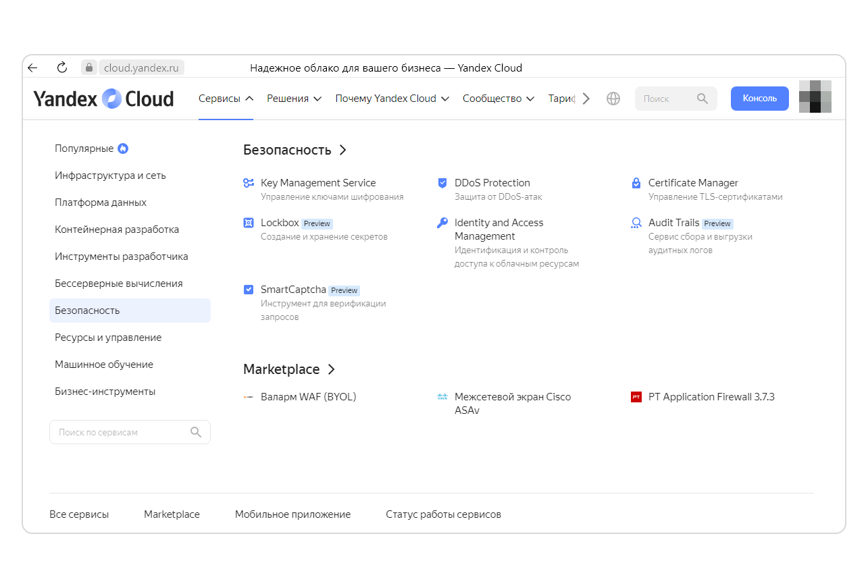This screenshot has width=868, height=588.
Task: Click the Audit Trails magnifier icon
Action: tap(636, 223)
